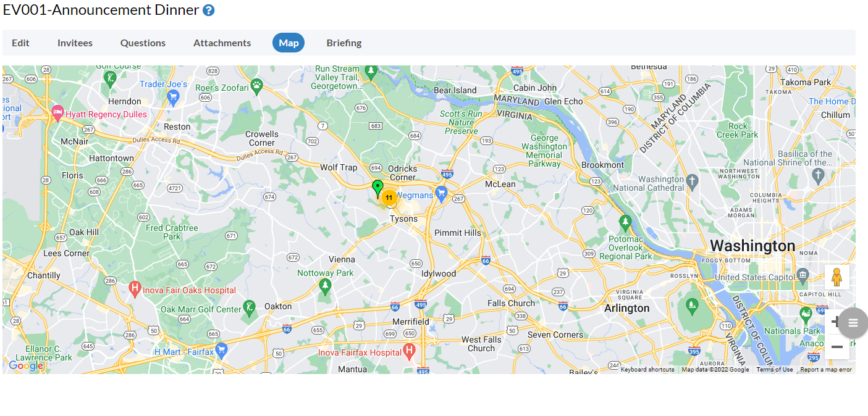Image resolution: width=868 pixels, height=416 pixels.
Task: Click the Herndon label on the map
Action: point(125,101)
